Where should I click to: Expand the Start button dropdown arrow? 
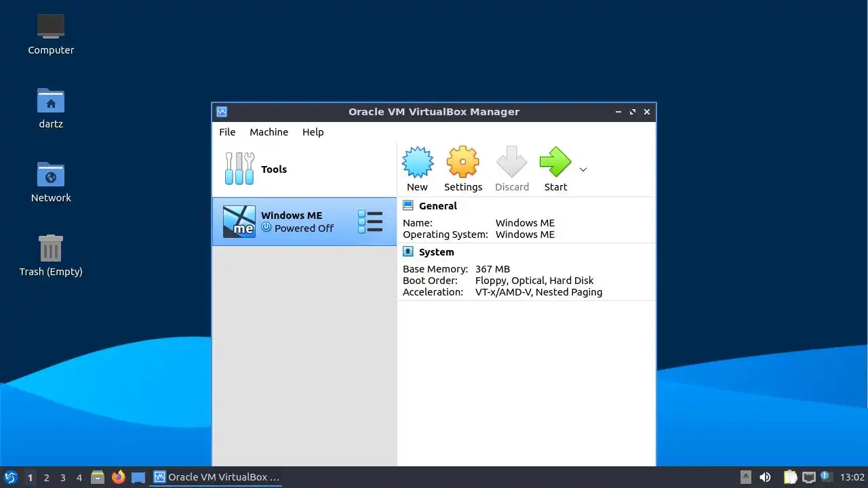click(x=583, y=169)
